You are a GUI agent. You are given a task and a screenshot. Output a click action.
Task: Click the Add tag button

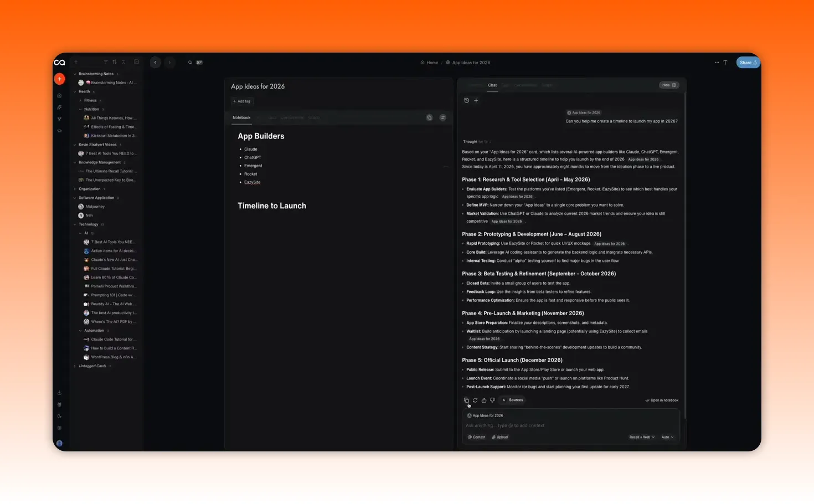(242, 101)
